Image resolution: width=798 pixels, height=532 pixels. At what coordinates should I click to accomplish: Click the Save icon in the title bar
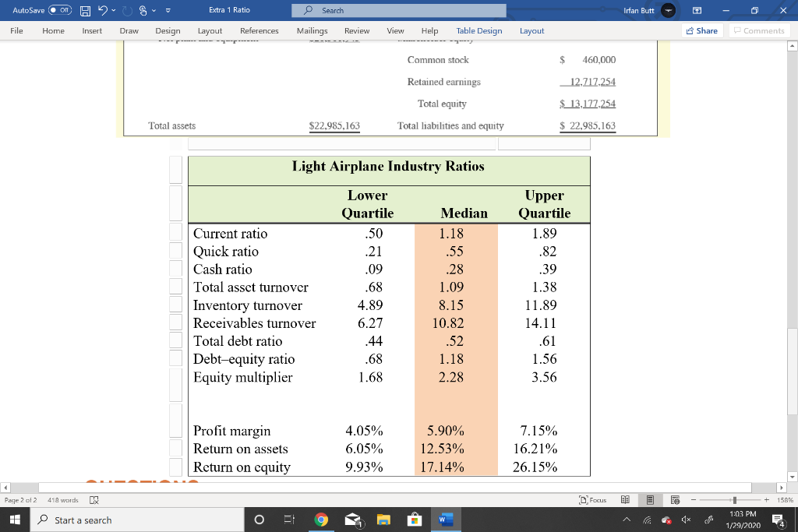click(x=86, y=10)
